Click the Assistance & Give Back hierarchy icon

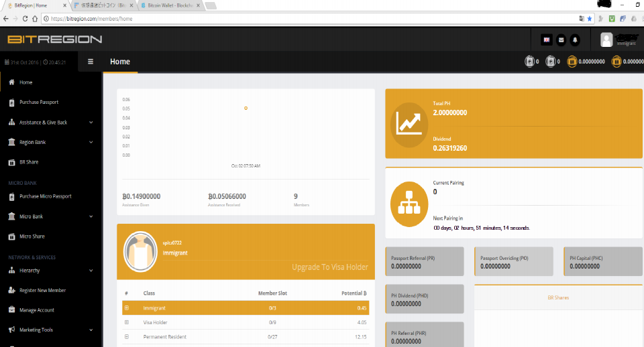(11, 122)
